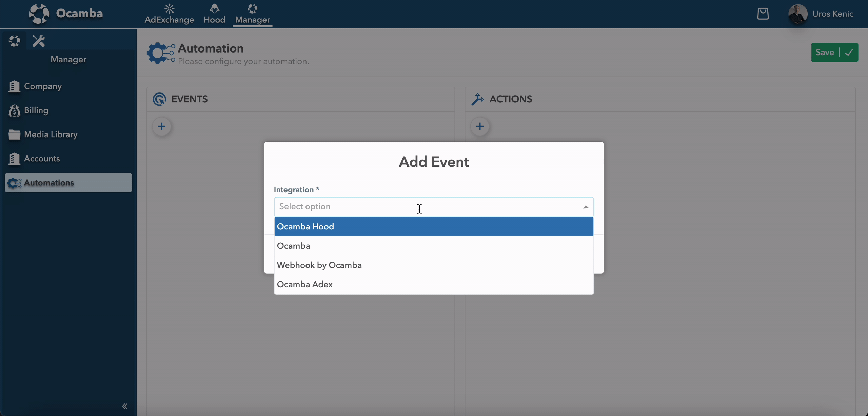Click the Ocamba brand name text

click(x=79, y=13)
